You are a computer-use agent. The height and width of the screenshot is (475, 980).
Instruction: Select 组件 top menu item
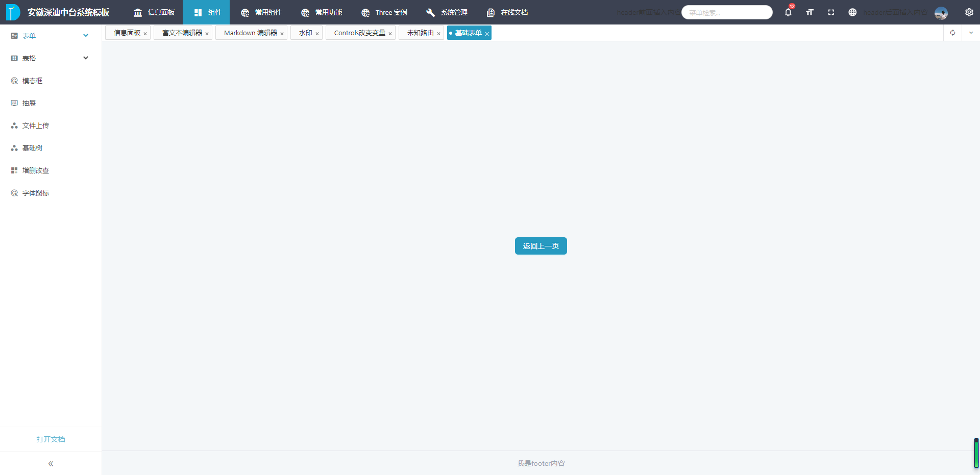(x=206, y=12)
